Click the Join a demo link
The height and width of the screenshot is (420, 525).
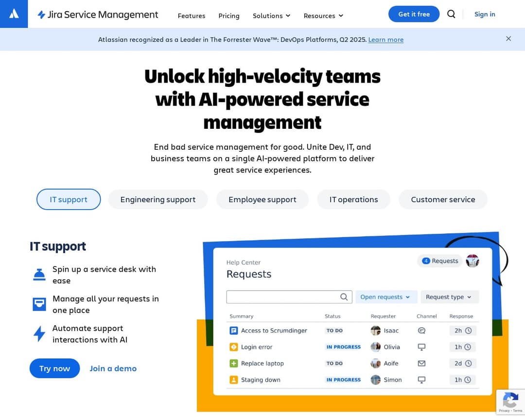point(113,368)
